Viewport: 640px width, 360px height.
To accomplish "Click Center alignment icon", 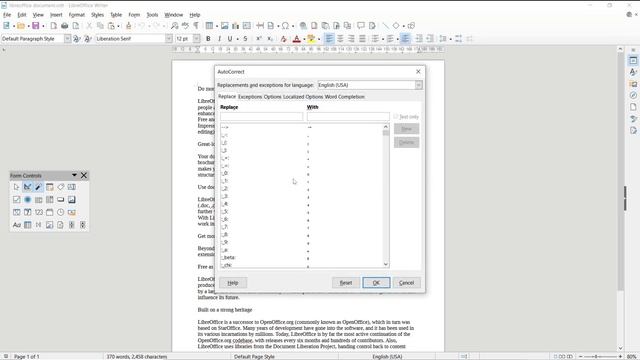I will point(340,39).
